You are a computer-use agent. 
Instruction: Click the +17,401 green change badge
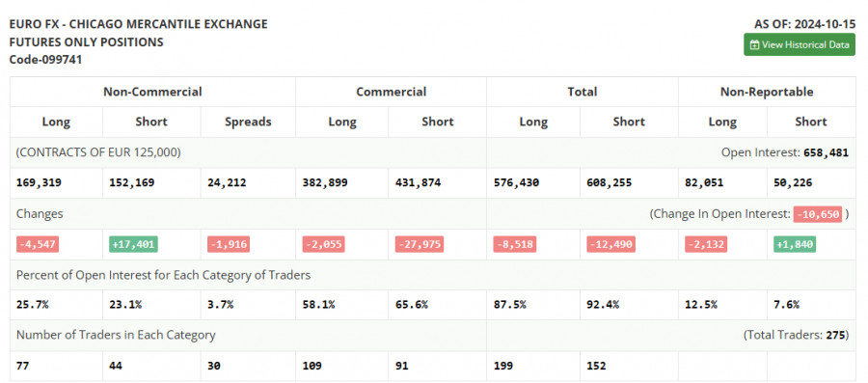[133, 244]
